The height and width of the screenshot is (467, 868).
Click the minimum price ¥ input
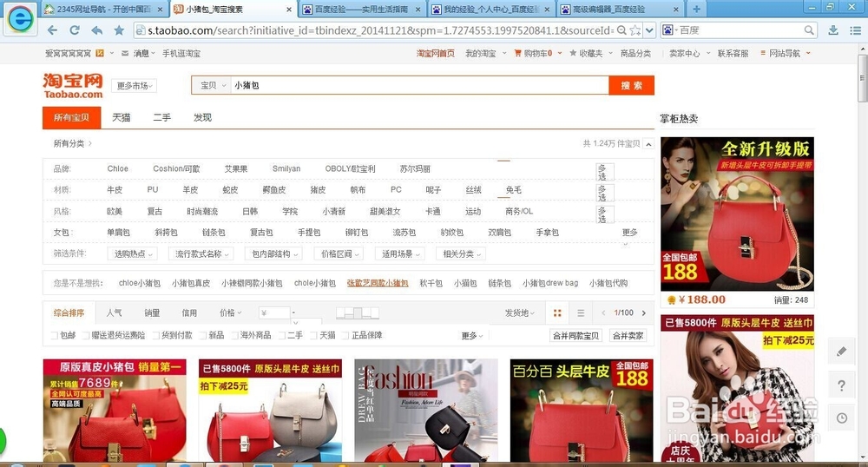(x=274, y=313)
